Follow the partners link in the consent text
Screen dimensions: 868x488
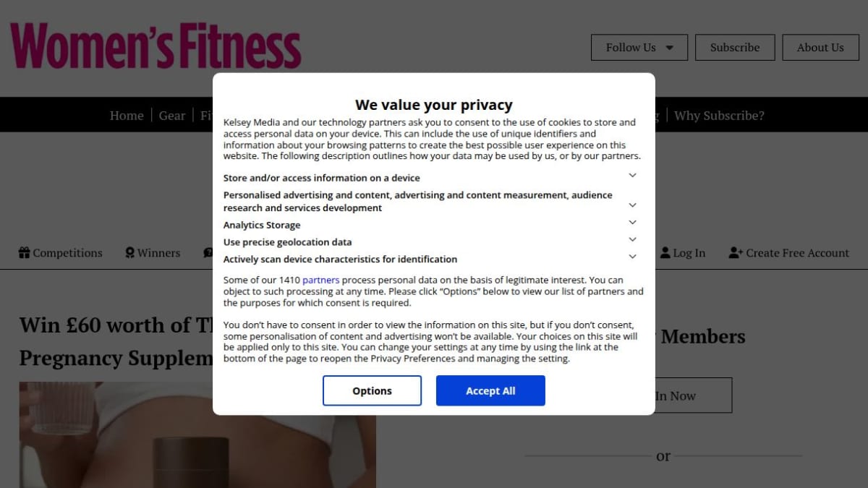(x=320, y=280)
